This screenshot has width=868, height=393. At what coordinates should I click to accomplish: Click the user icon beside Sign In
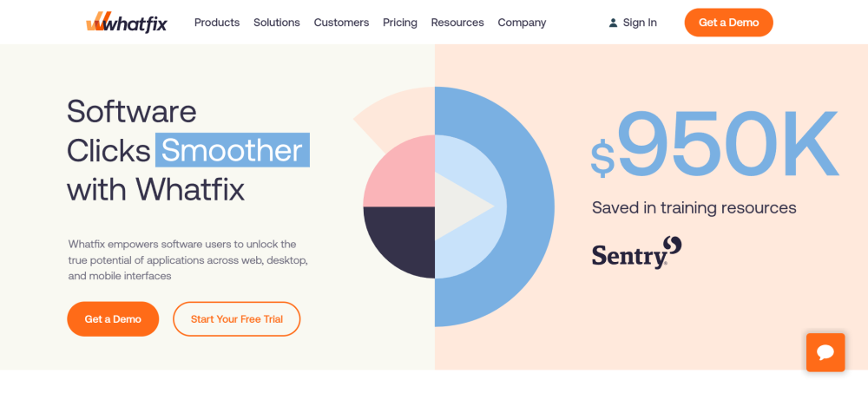point(614,23)
